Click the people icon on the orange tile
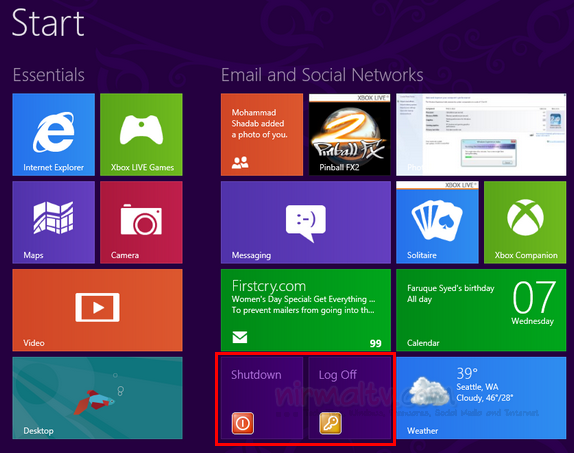This screenshot has width=574, height=453. [240, 162]
